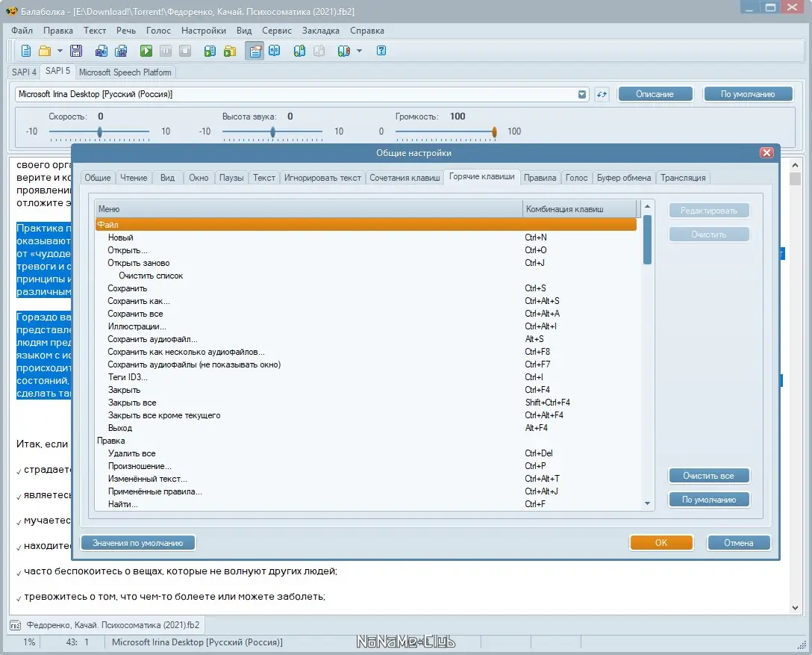The image size is (812, 655).
Task: Click the hotkeys list scroll-down arrow
Action: coord(647,503)
